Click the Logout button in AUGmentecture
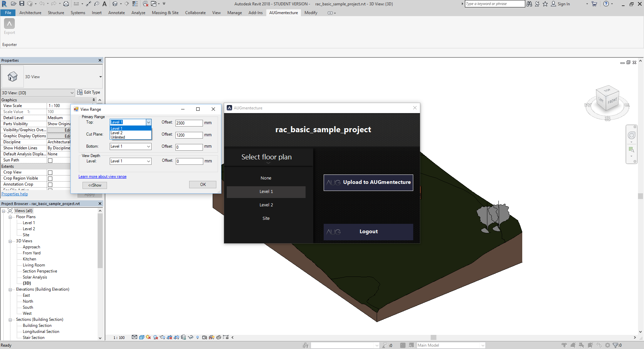Viewport: 644px width, 349px height. click(x=368, y=232)
